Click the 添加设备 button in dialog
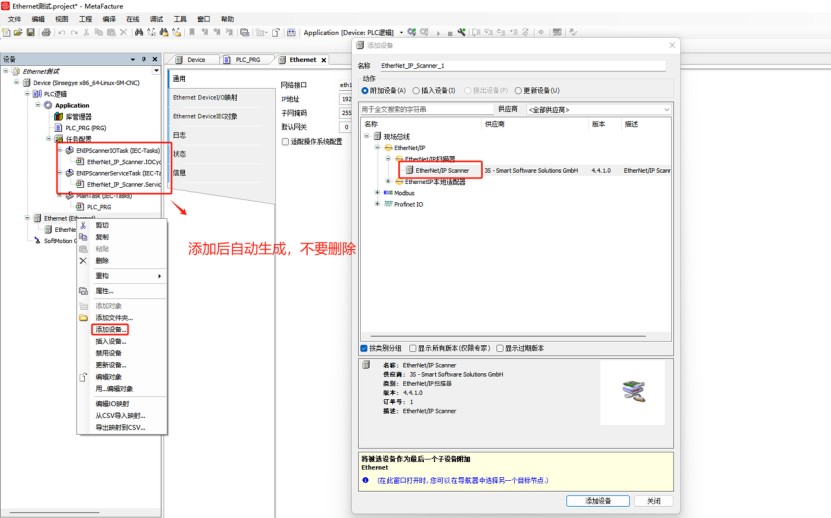 (597, 500)
